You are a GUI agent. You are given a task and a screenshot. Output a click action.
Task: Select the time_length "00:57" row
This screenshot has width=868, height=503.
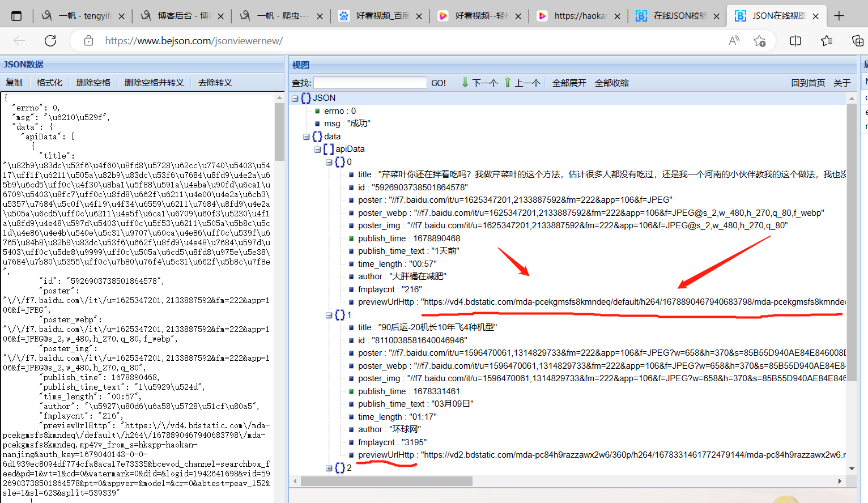coord(397,264)
